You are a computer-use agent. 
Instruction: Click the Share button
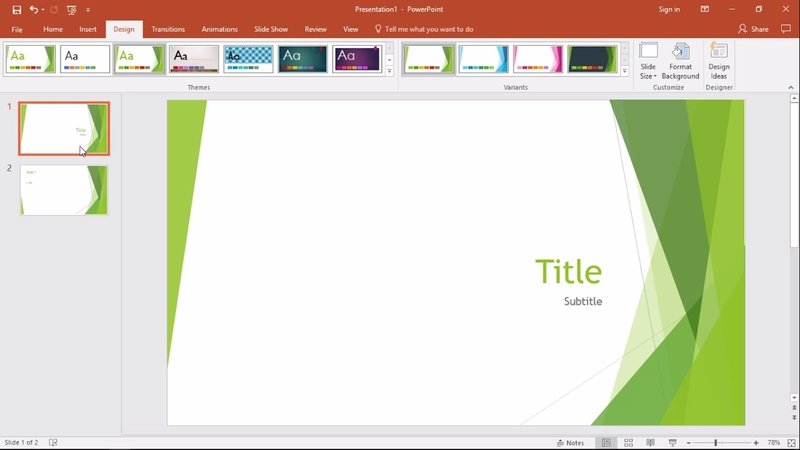[754, 29]
